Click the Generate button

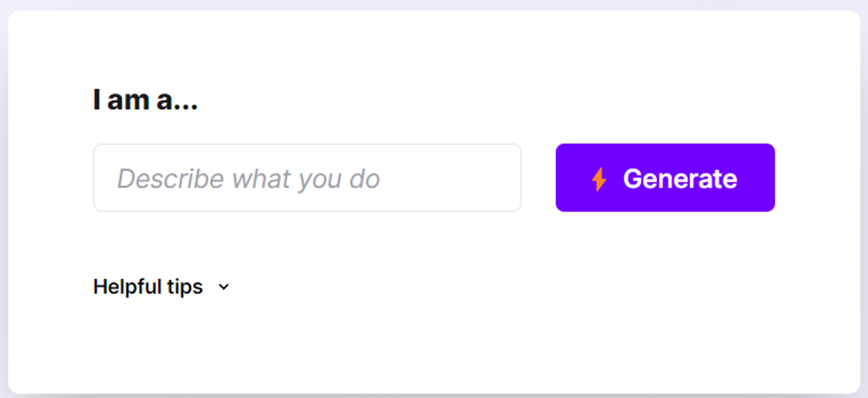[665, 178]
